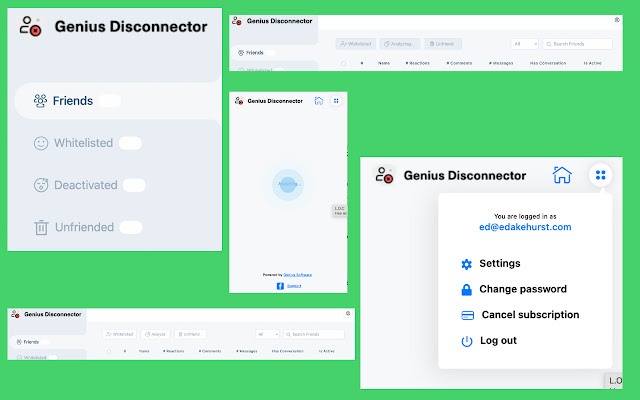
Task: Click the Analyzing... button
Action: click(x=400, y=44)
